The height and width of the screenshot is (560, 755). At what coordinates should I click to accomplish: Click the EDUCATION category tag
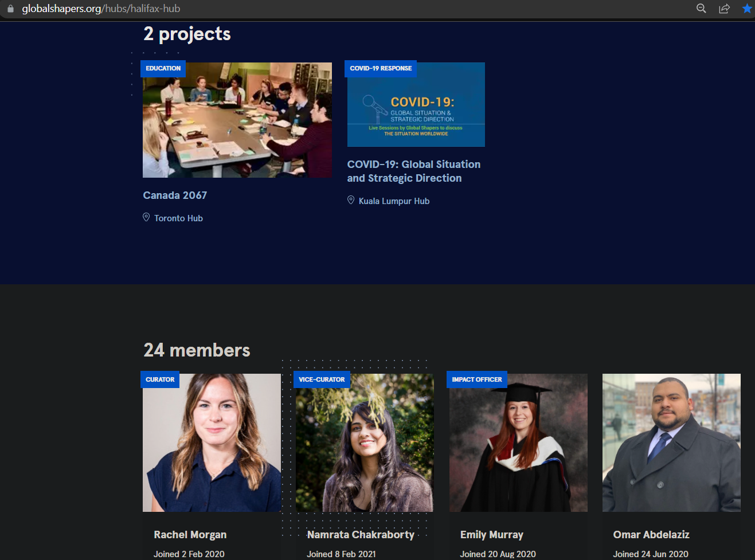(163, 68)
